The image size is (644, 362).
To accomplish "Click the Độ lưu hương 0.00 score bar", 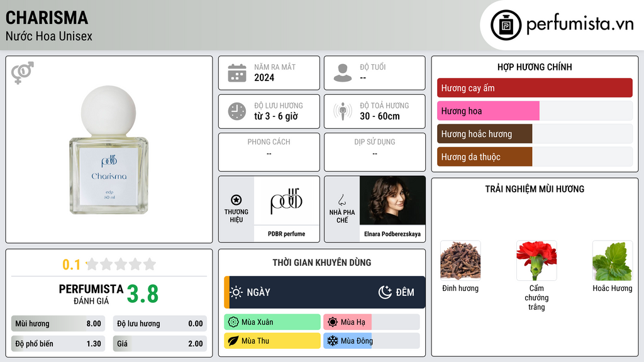I will pos(160,324).
